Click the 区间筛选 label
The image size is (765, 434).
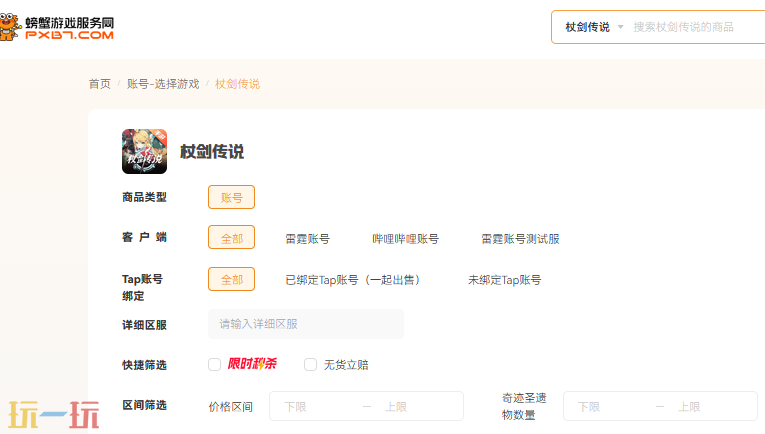pos(144,405)
